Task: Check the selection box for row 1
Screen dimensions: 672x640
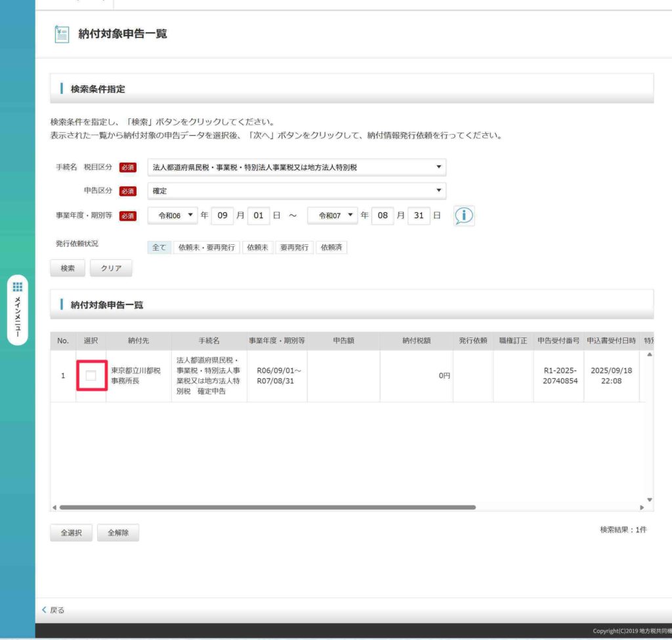Action: (x=91, y=375)
